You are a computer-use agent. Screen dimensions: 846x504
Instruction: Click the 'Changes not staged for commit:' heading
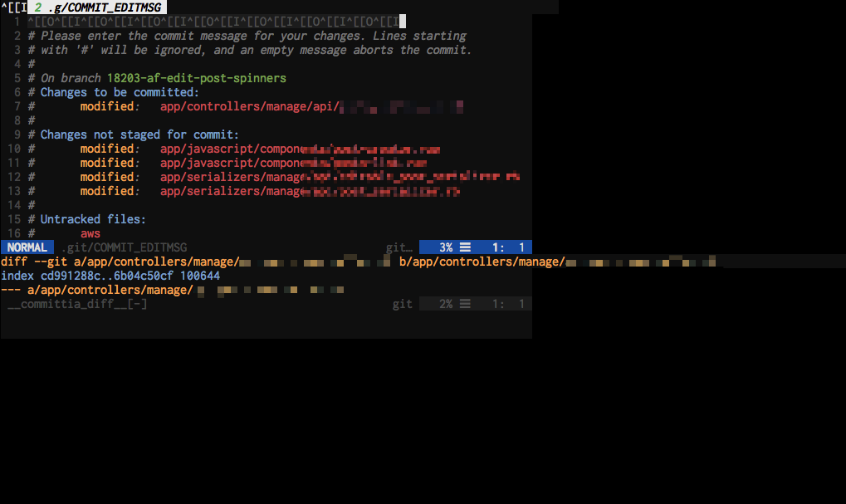pyautogui.click(x=139, y=135)
